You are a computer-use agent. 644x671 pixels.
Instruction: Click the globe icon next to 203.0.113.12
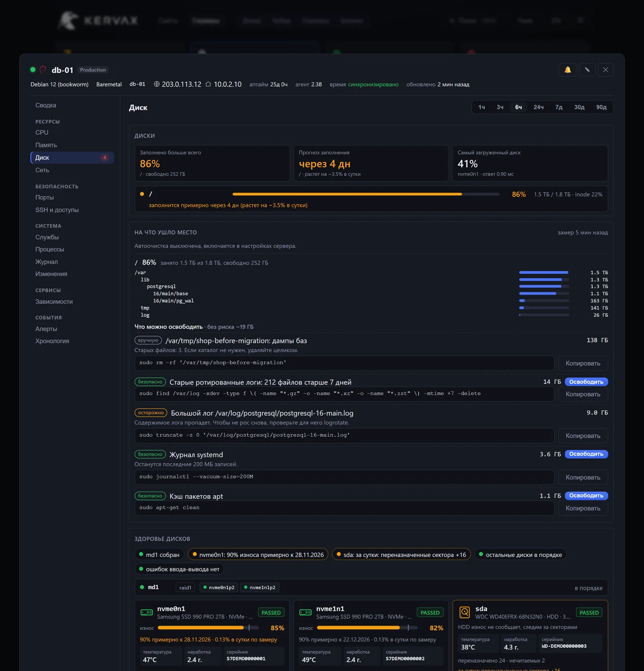click(157, 84)
